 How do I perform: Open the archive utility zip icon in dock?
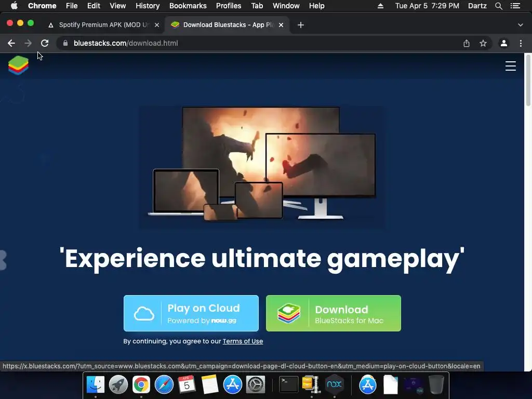[311, 384]
